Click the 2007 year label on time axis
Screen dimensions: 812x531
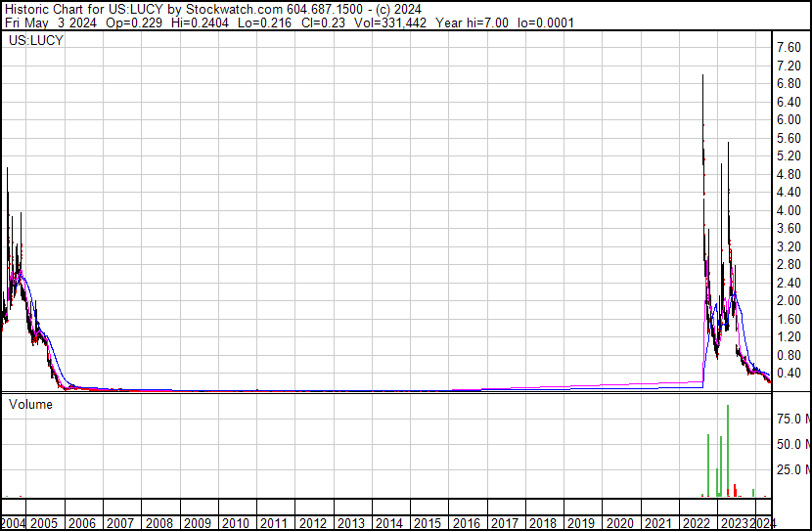click(x=120, y=523)
